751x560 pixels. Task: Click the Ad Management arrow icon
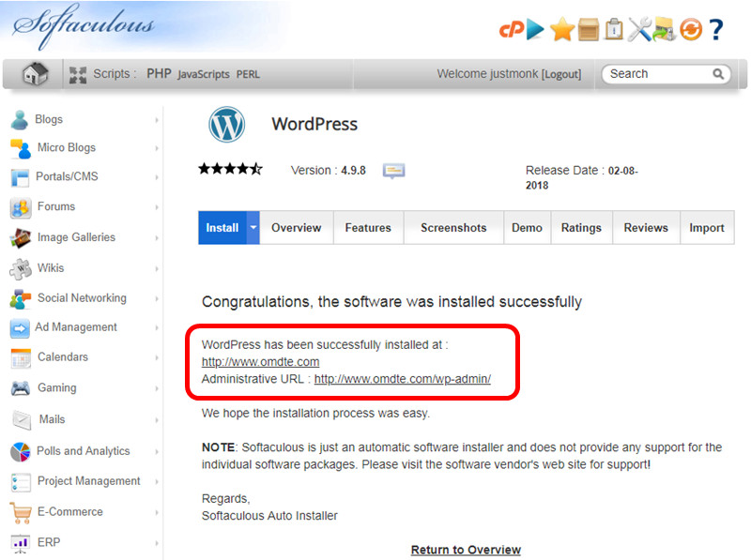[20, 328]
